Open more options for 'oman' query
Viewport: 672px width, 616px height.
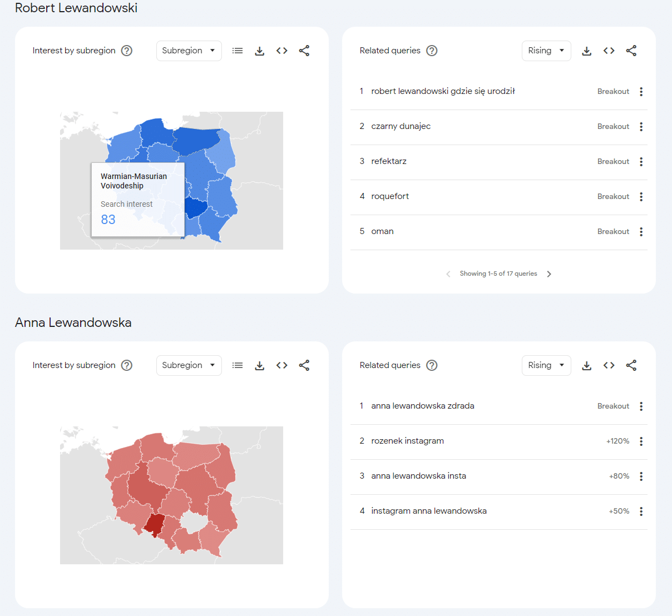click(641, 232)
